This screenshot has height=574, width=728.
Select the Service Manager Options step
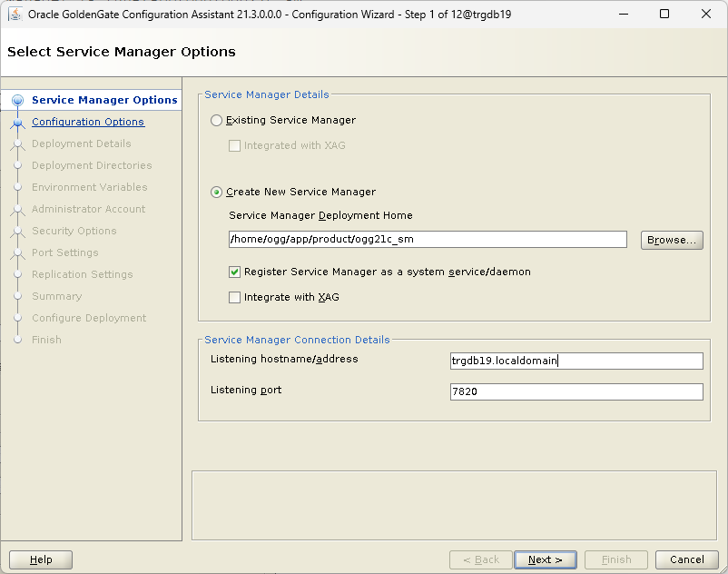coord(104,100)
